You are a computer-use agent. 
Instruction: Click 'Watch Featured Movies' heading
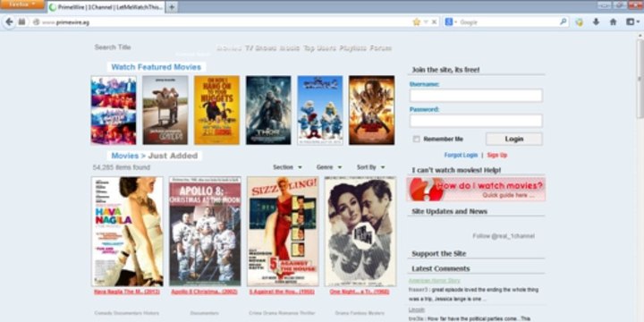156,67
